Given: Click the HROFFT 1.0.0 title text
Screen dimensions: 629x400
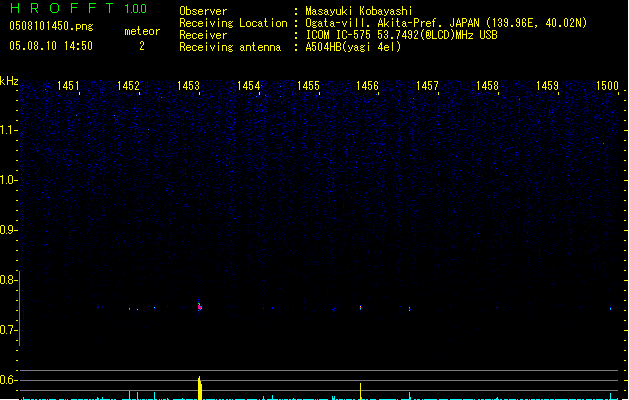Looking at the screenshot, I should point(79,8).
